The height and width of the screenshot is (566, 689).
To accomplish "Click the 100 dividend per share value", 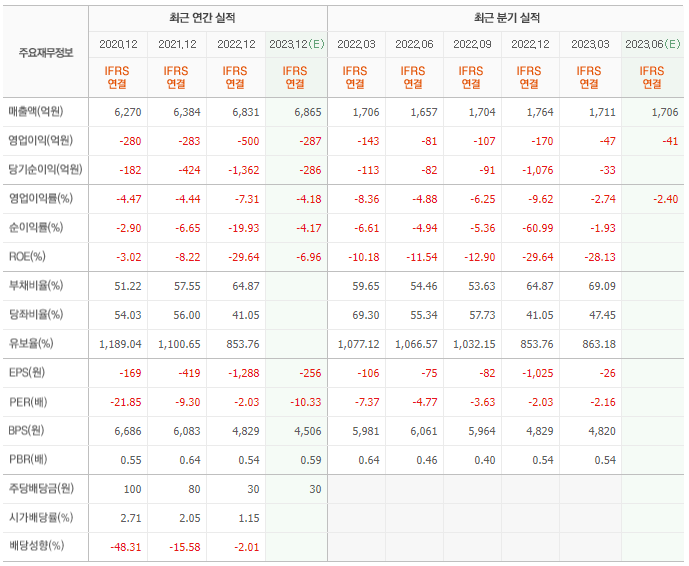I will pyautogui.click(x=132, y=490).
